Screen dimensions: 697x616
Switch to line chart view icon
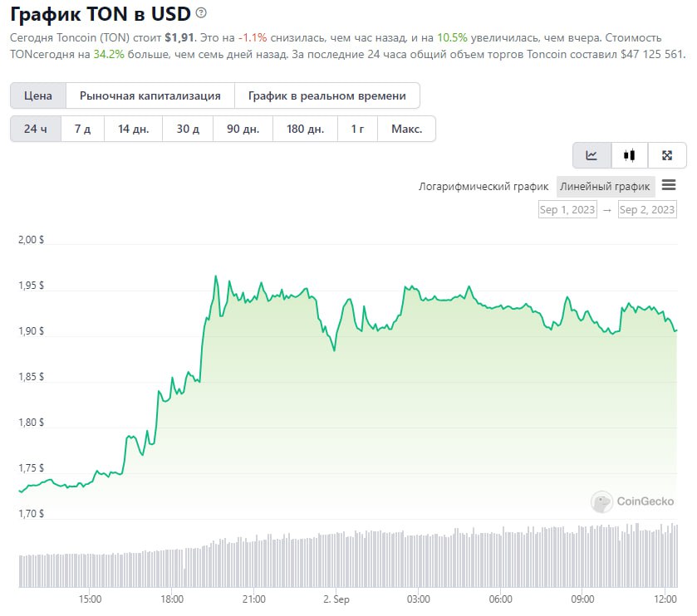coord(591,155)
